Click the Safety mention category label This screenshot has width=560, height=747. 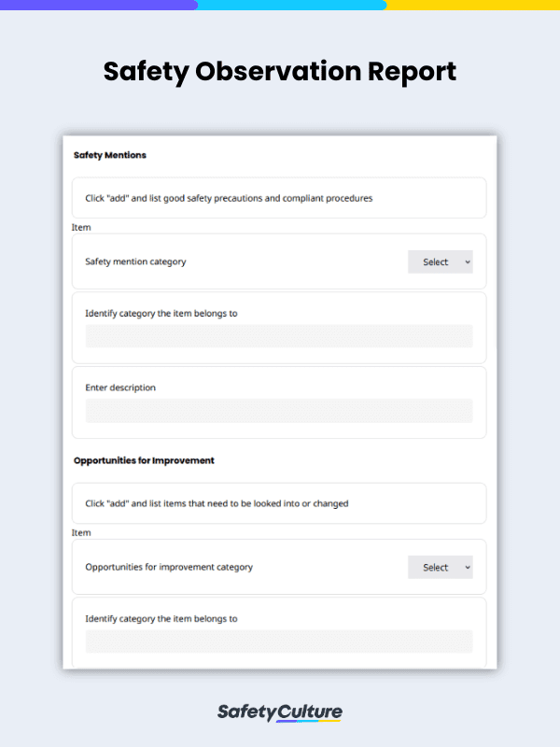tap(135, 261)
